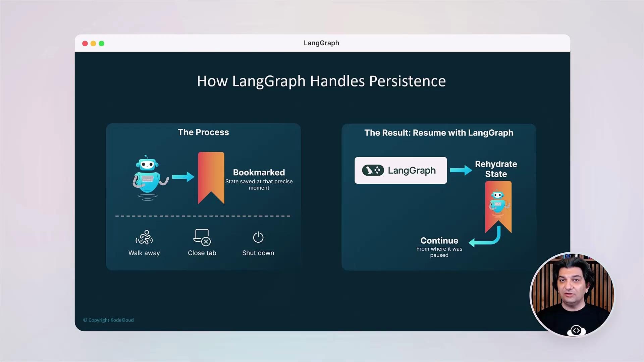Click the window title LangGraph

[321, 43]
